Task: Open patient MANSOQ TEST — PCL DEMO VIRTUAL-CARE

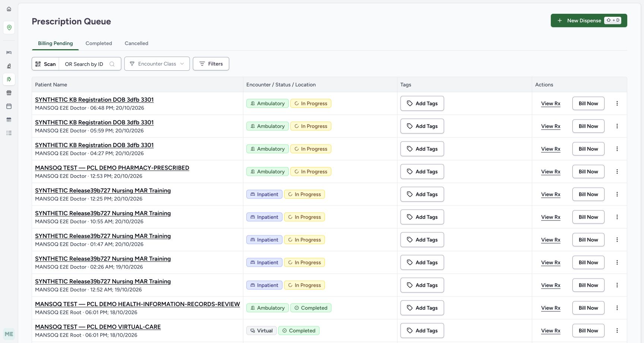Action: click(x=98, y=327)
